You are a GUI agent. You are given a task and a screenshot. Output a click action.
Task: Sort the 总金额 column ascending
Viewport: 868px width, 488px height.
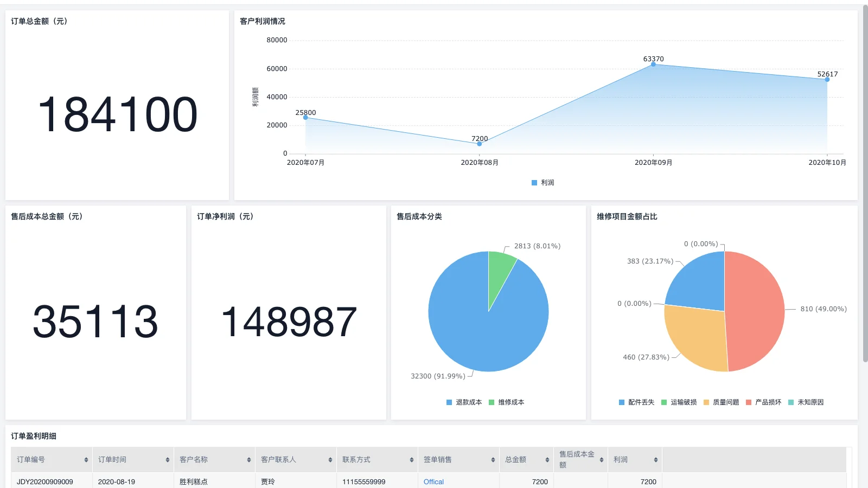(546, 459)
